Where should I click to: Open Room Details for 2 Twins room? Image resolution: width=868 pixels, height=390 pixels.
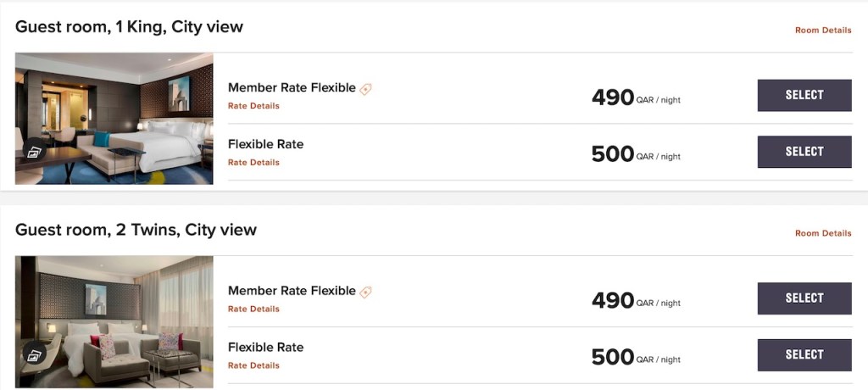822,233
